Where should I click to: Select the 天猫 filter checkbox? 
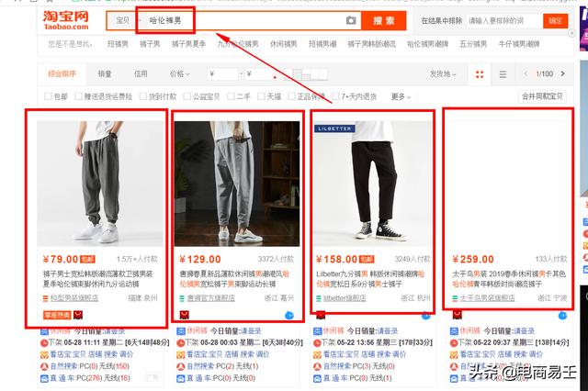[261, 96]
